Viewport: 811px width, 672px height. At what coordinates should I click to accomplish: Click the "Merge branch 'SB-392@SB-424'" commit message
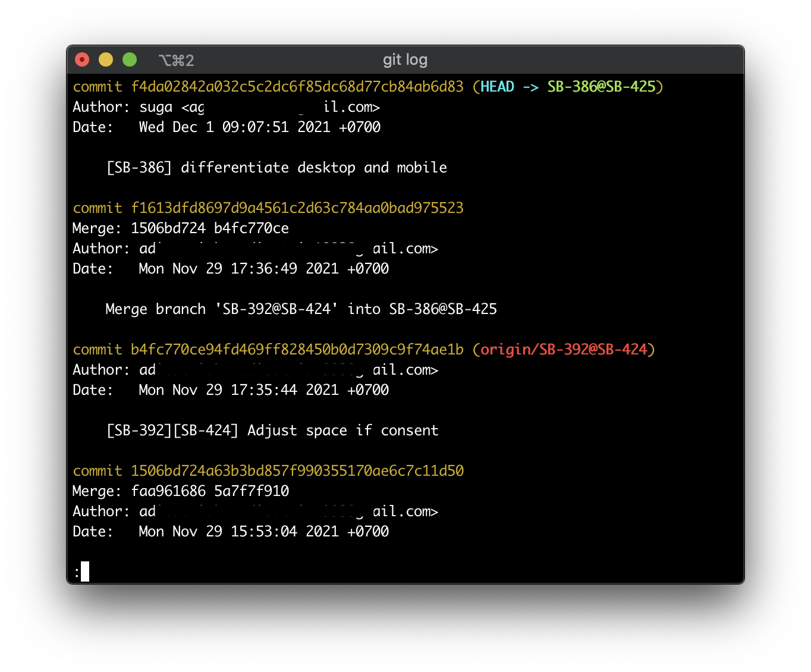(x=301, y=309)
